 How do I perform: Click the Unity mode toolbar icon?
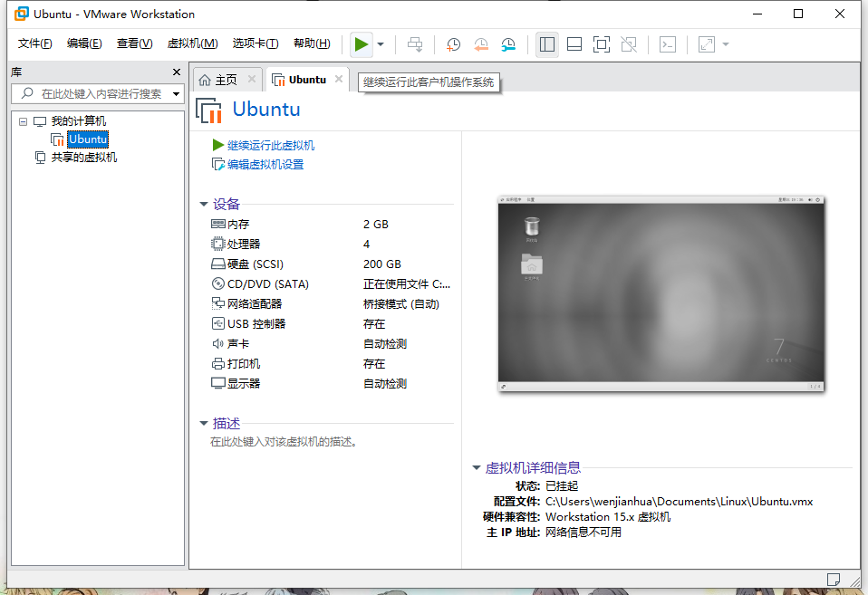[629, 44]
